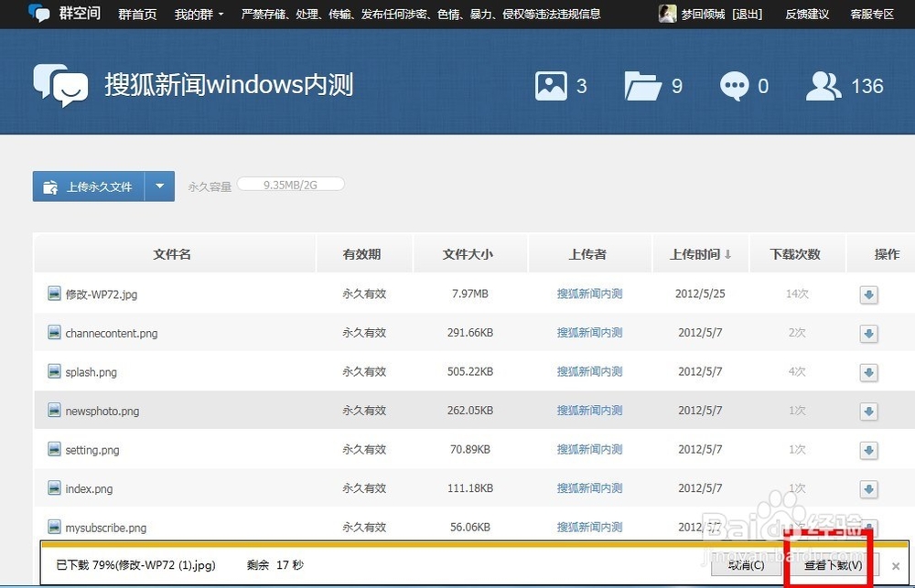The height and width of the screenshot is (588, 915).
Task: Open the photos album icon showing 3
Action: point(553,85)
